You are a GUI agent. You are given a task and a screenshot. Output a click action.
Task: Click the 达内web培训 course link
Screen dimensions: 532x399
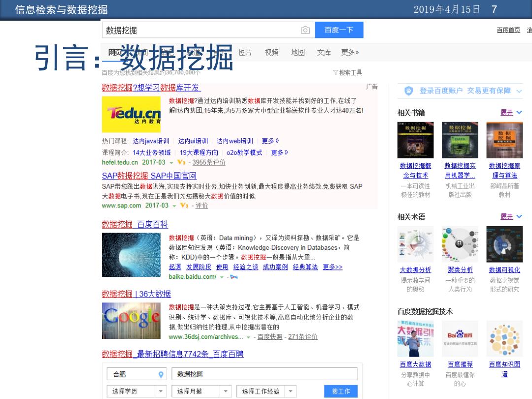[x=235, y=141]
